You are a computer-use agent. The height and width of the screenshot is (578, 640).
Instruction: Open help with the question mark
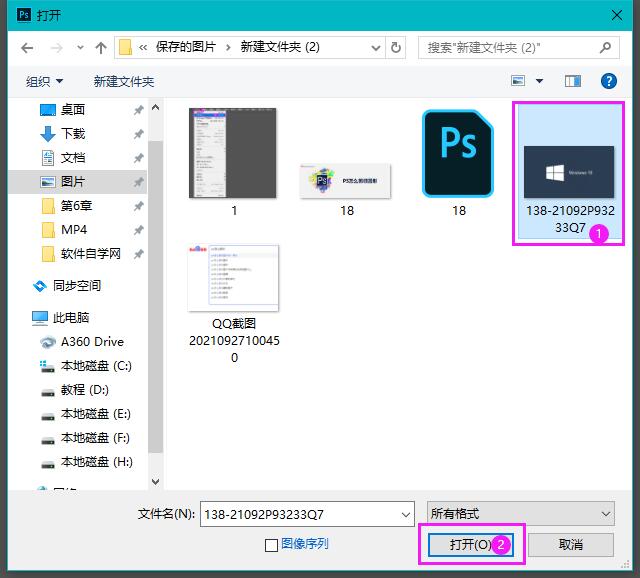[609, 81]
